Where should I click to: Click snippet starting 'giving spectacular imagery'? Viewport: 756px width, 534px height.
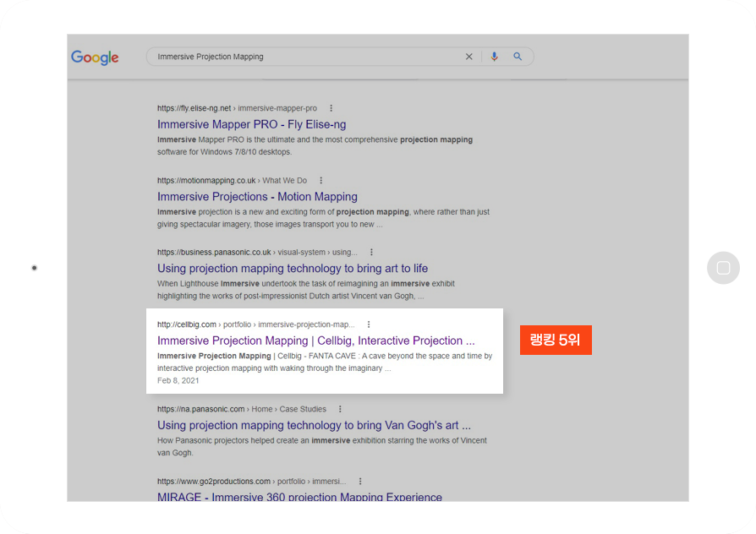point(270,224)
